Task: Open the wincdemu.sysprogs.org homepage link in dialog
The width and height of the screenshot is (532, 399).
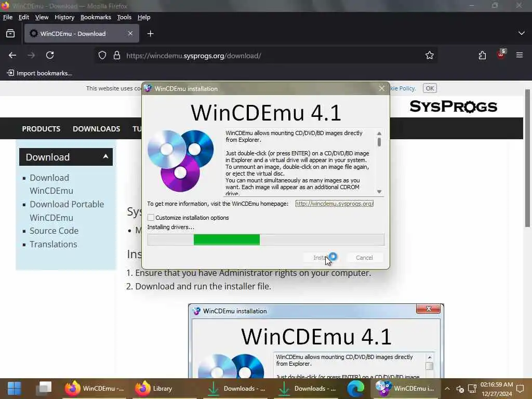Action: [335, 204]
